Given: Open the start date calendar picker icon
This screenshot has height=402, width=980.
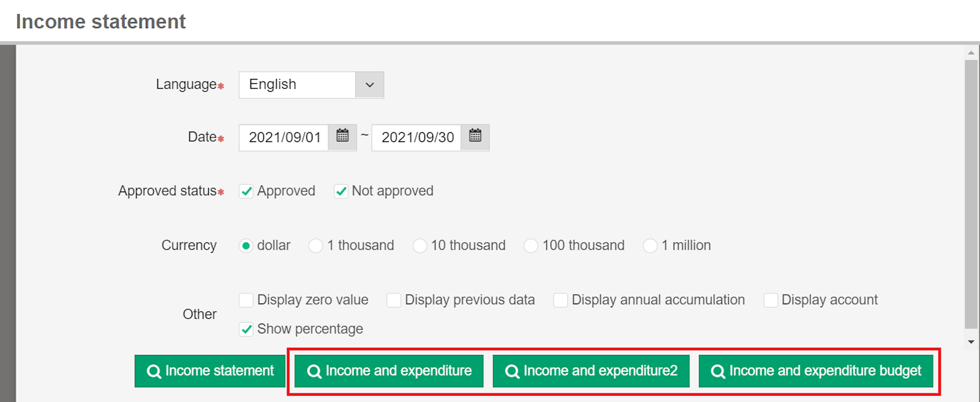Looking at the screenshot, I should [x=342, y=136].
